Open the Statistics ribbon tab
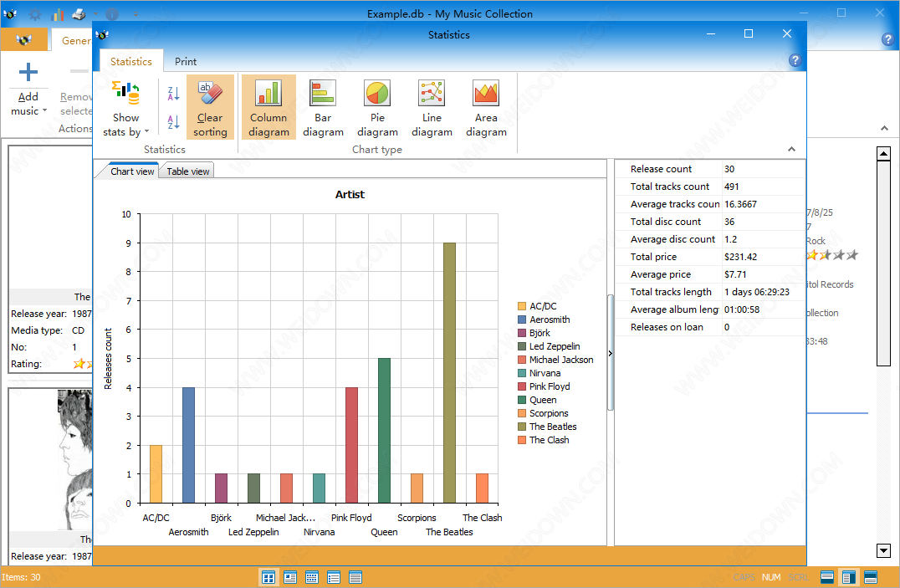Image resolution: width=900 pixels, height=588 pixels. coord(130,61)
